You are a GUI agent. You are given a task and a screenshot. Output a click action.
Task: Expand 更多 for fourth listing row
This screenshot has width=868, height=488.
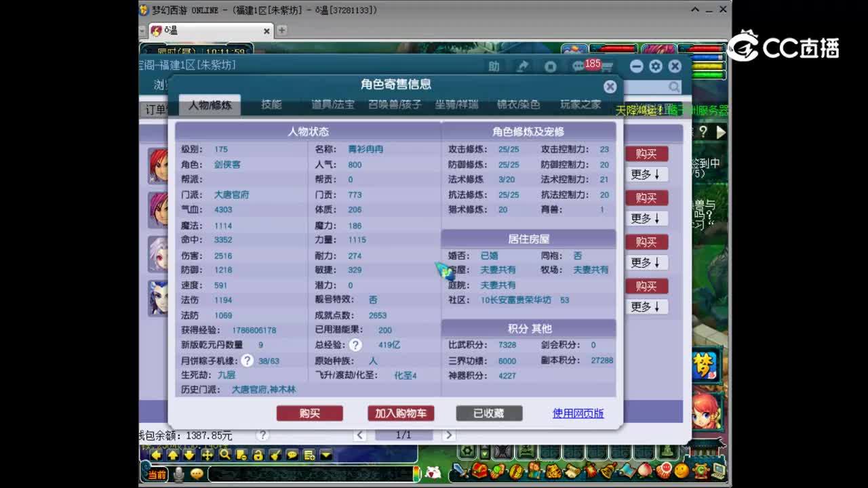point(646,306)
